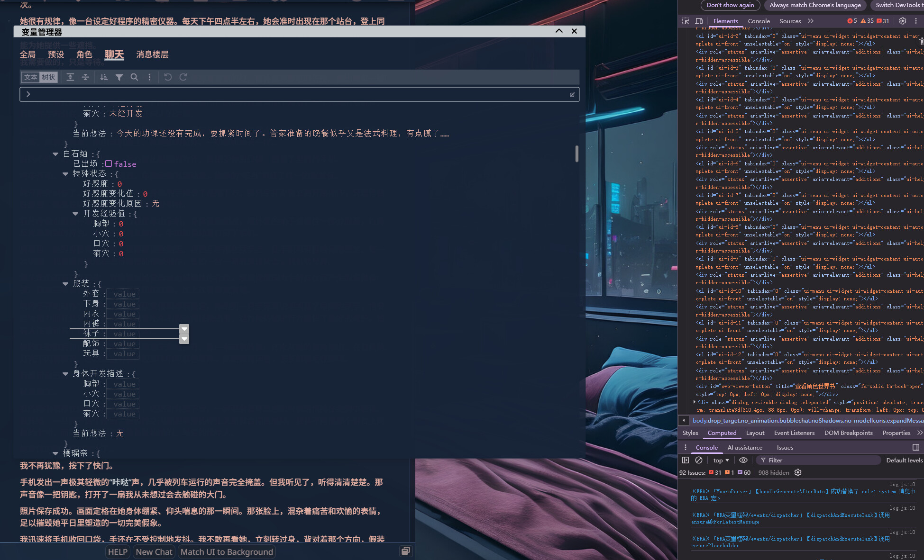Collapse the 开发经验值 node

click(75, 214)
